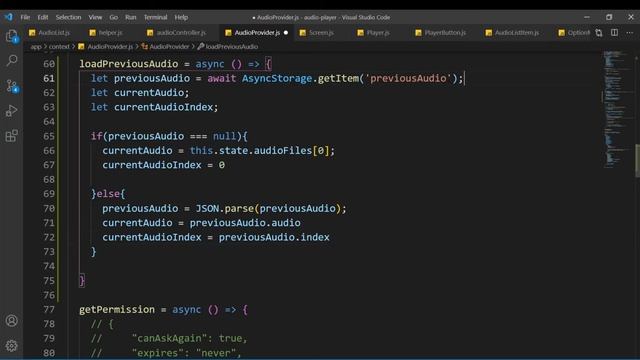
Task: Click '"canAskAgain": true,' comment text
Action: [190, 338]
